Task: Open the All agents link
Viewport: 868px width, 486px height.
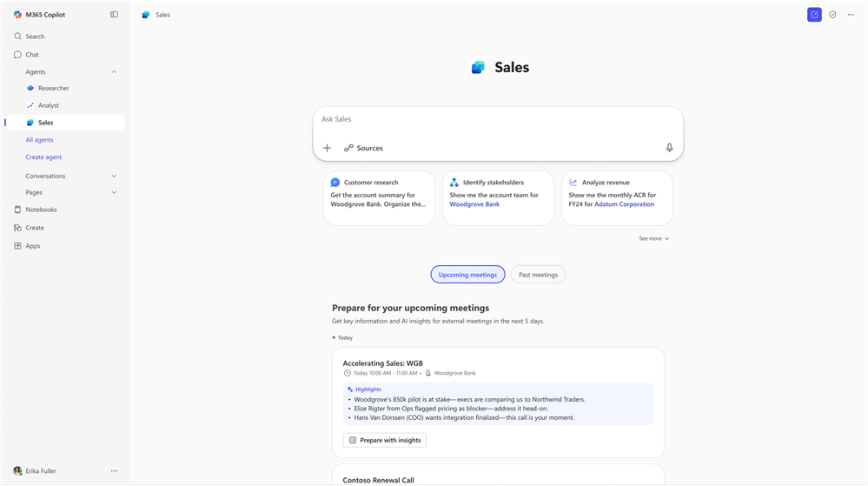Action: tap(39, 140)
